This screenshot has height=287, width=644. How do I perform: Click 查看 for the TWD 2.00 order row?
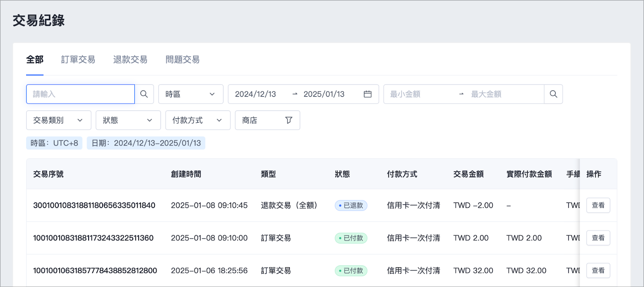[598, 238]
